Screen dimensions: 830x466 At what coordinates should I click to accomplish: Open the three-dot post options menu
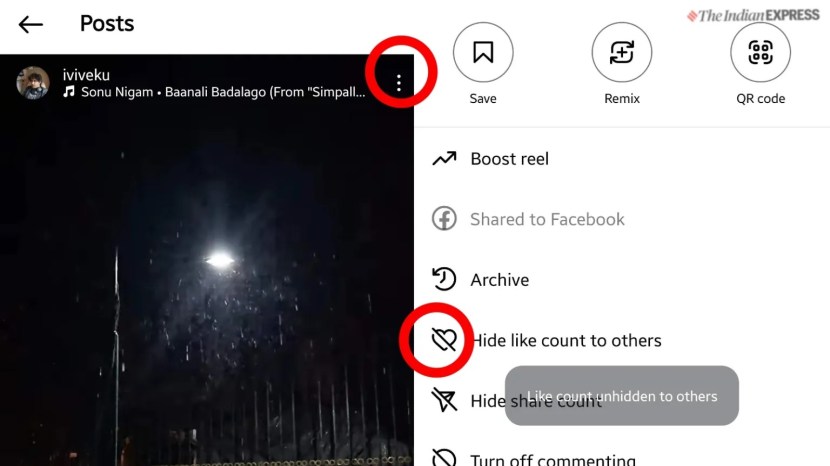[x=399, y=83]
